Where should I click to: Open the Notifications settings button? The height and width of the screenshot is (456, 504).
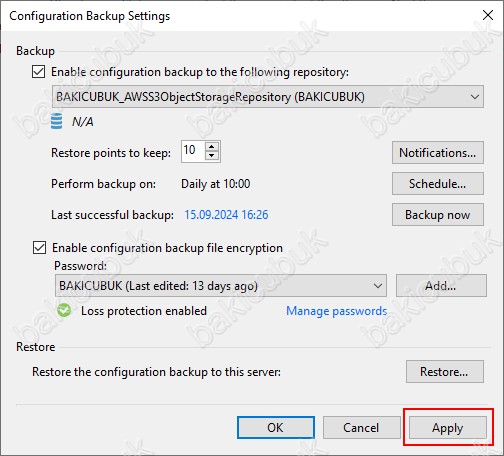point(438,153)
